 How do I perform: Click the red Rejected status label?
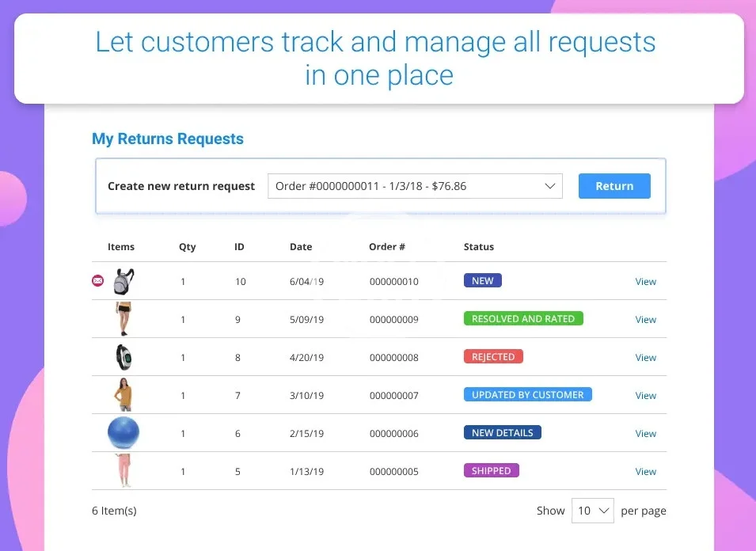coord(493,357)
